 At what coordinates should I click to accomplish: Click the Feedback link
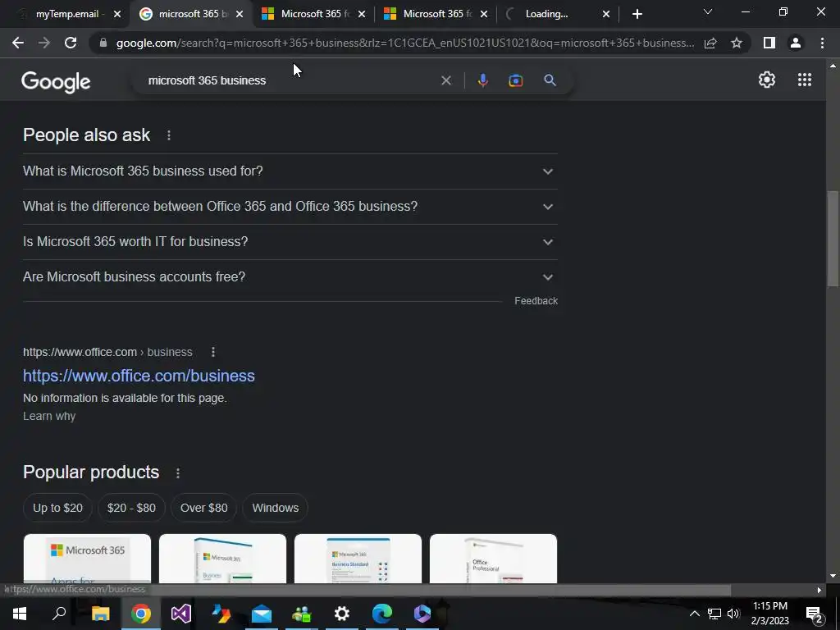click(x=536, y=301)
